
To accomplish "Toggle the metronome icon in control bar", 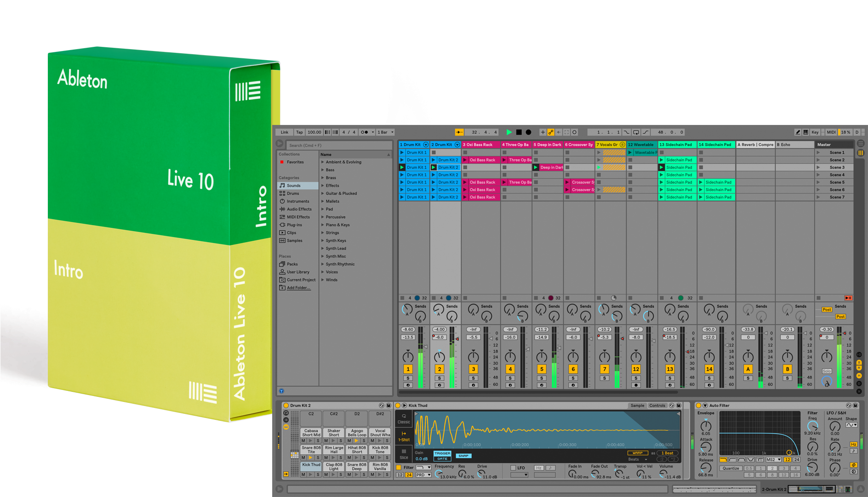I will (364, 132).
